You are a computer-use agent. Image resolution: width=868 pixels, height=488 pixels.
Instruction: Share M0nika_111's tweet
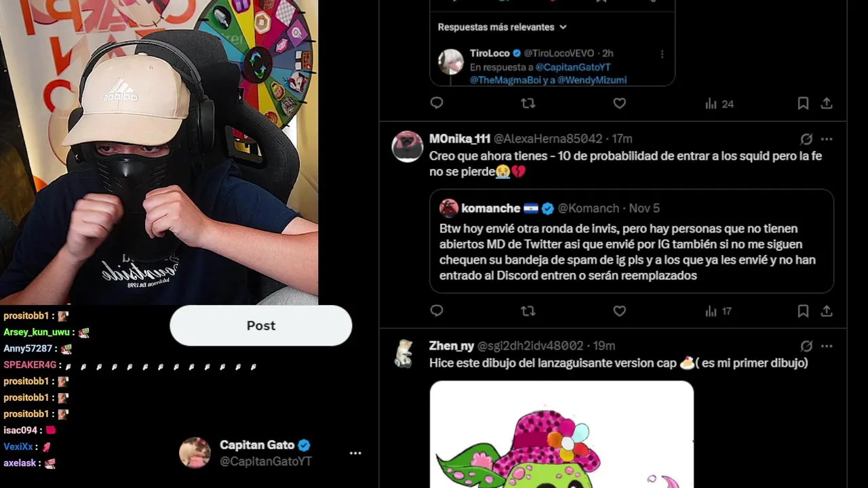(827, 311)
